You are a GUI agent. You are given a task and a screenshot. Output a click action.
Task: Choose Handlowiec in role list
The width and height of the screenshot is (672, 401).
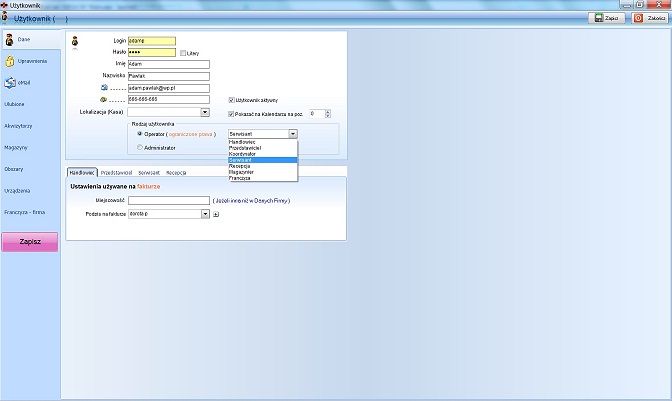tap(263, 142)
